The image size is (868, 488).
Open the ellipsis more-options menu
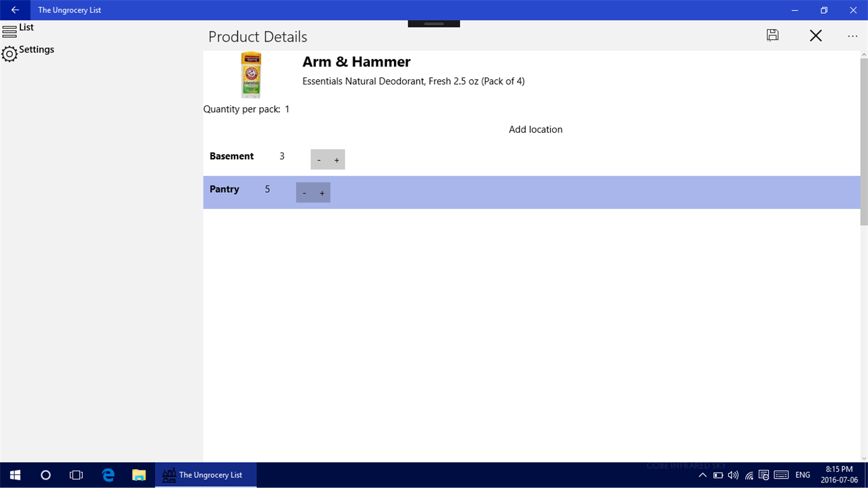pos(852,36)
